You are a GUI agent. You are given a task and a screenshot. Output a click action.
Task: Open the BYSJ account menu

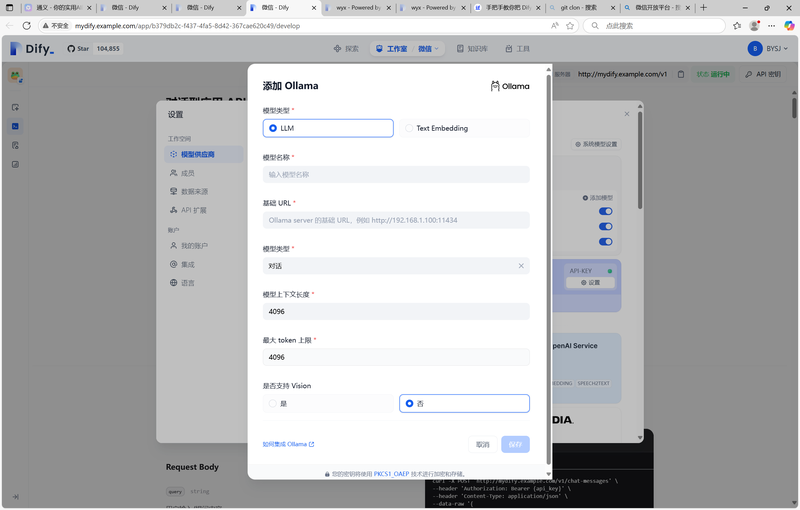point(768,48)
